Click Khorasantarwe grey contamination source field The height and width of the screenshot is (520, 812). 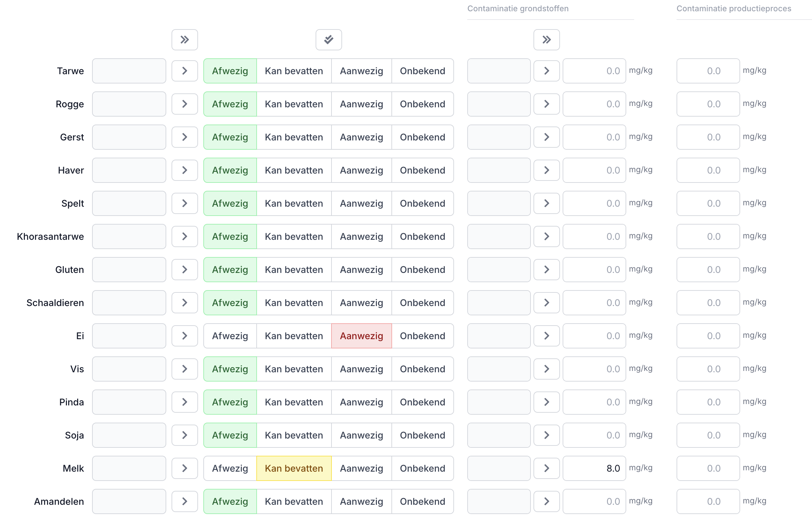tap(498, 236)
